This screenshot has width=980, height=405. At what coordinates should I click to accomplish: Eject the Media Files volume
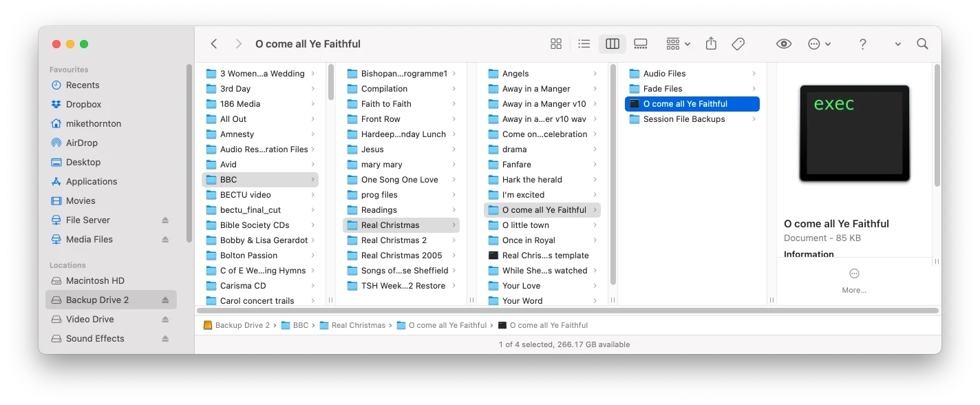tap(165, 240)
